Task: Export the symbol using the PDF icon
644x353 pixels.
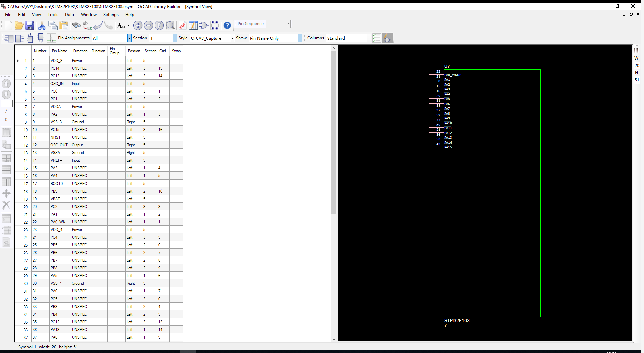Action: point(182,25)
